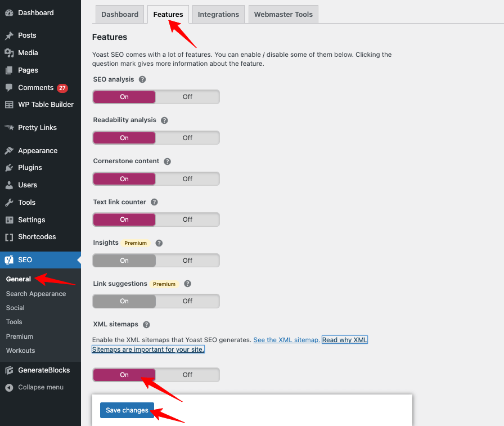The image size is (504, 426).
Task: Switch to the Webmaster Tools tab
Action: (283, 15)
